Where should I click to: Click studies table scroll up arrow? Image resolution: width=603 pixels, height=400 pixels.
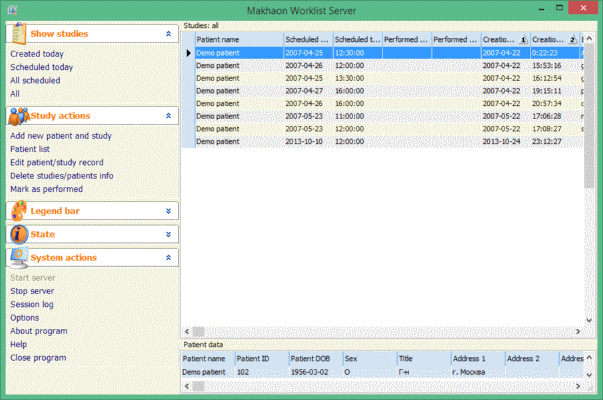click(589, 39)
